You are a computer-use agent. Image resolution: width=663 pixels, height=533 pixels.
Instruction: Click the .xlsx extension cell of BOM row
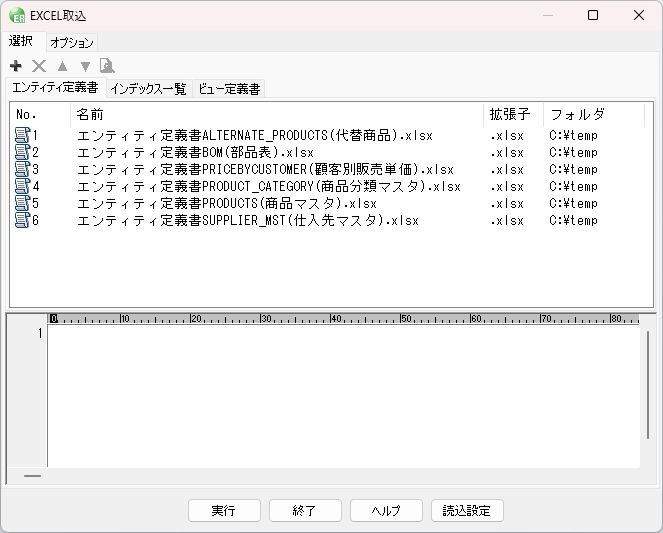click(507, 153)
